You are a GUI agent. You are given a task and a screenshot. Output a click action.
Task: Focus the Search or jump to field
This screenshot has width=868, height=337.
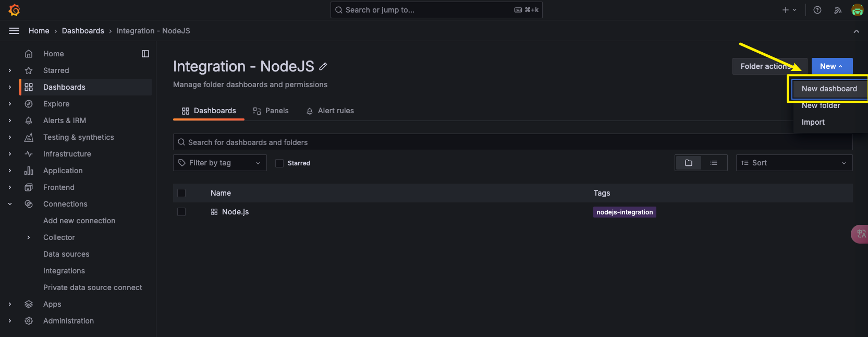click(436, 10)
